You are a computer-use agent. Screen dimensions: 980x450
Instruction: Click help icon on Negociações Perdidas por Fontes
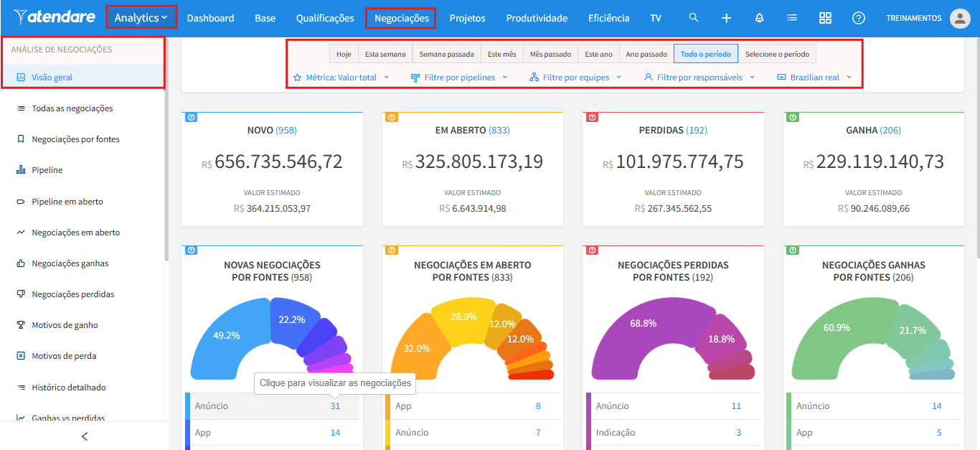point(593,250)
